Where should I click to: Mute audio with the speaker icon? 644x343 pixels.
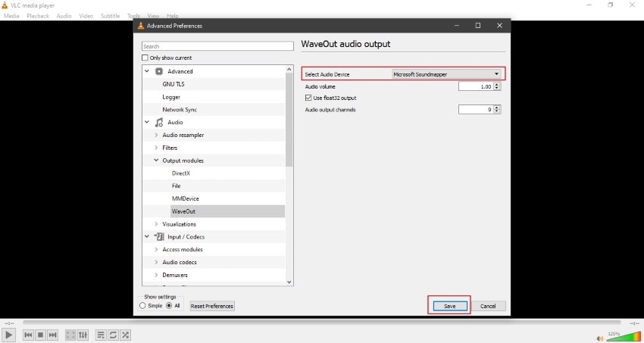[x=601, y=338]
